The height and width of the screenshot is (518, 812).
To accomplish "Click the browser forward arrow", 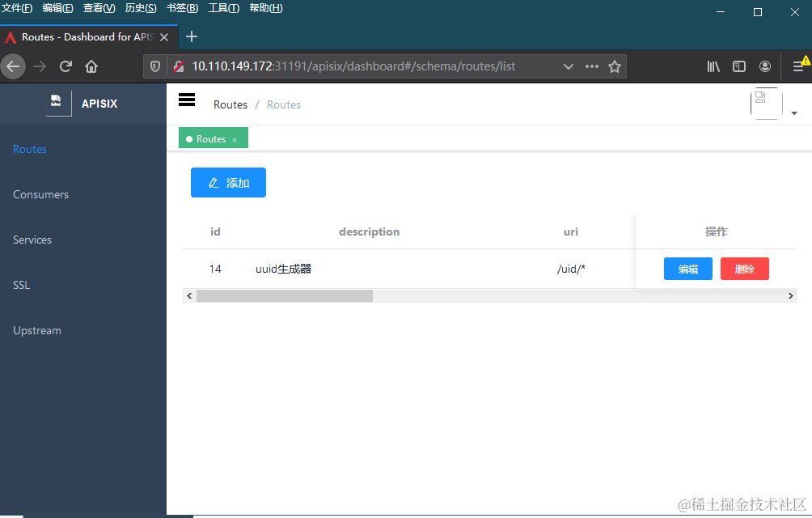I will [40, 66].
